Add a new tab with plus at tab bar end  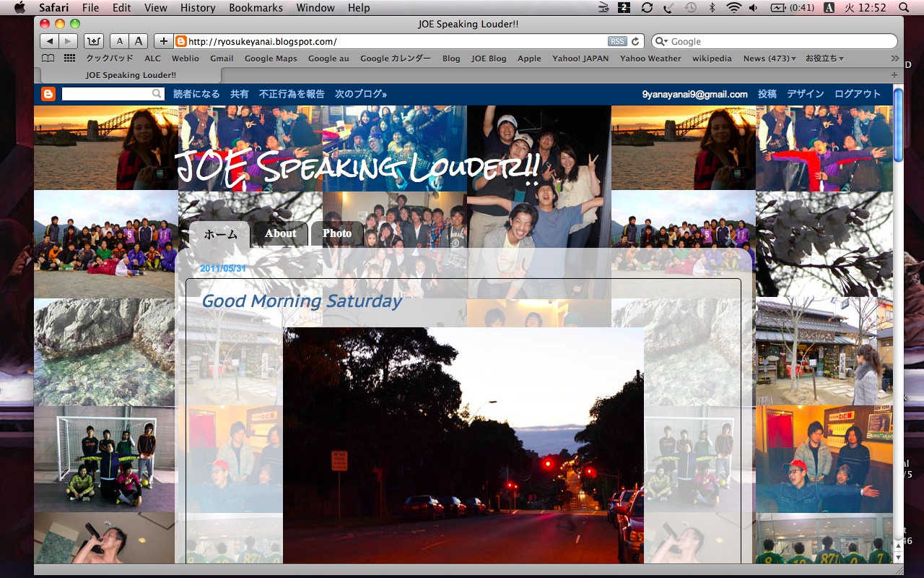[894, 75]
